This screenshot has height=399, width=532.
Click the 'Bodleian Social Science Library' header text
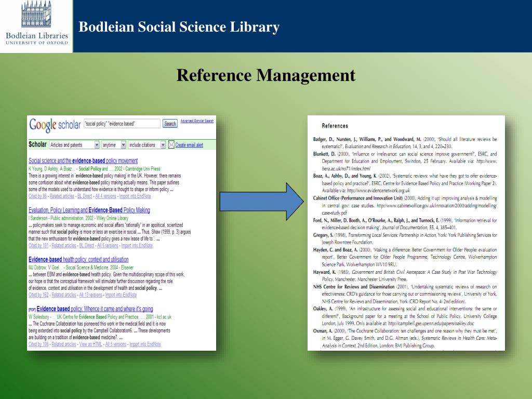(x=179, y=27)
